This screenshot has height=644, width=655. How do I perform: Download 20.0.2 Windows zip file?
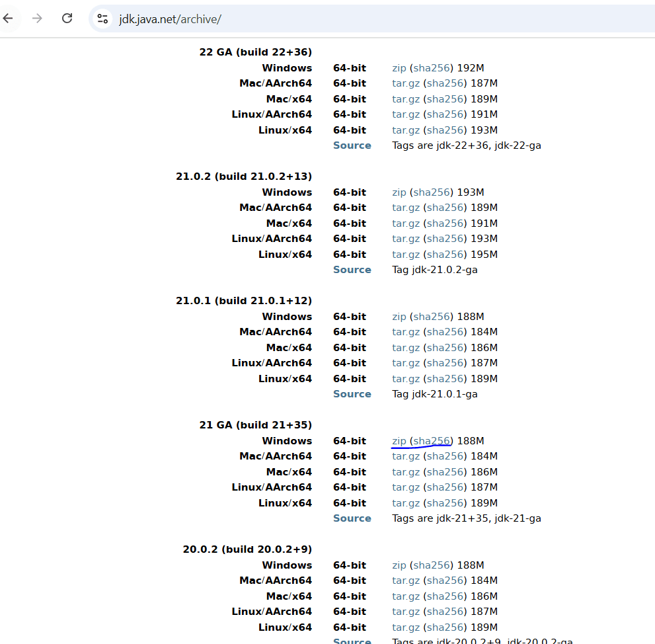[399, 565]
